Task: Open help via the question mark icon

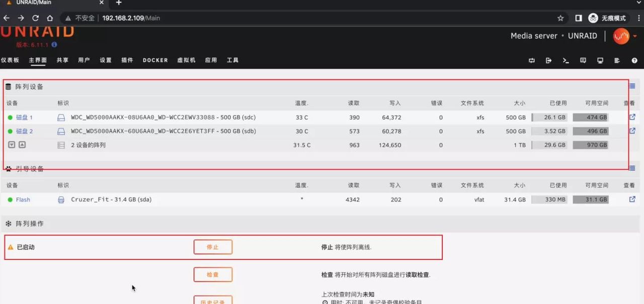Action: pos(634,60)
